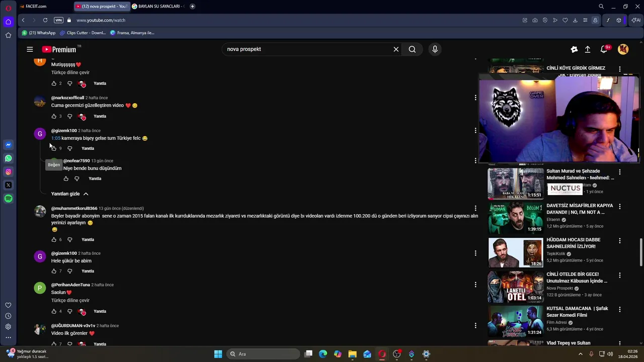Jump to the 1:05 timestamp link
The image size is (644, 362).
(x=55, y=138)
